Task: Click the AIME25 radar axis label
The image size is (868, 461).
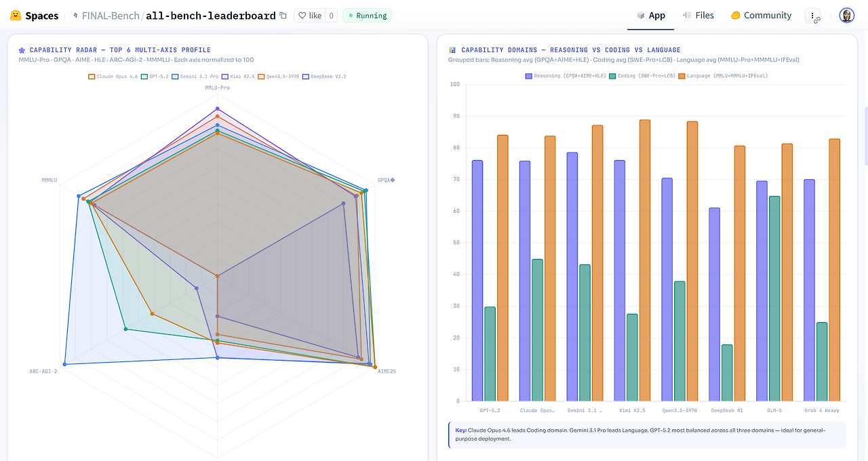Action: point(387,372)
